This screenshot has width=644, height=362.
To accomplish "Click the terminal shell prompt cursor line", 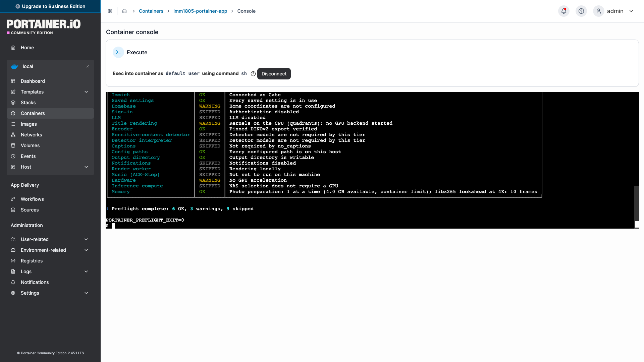I will (x=111, y=226).
